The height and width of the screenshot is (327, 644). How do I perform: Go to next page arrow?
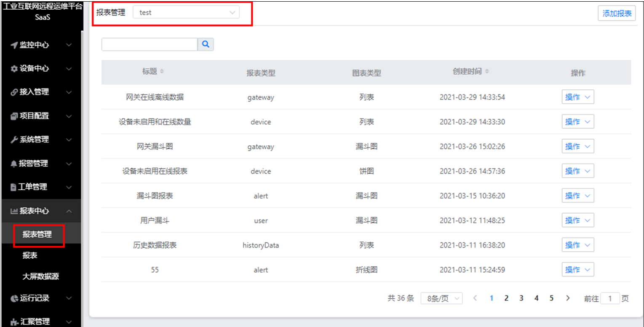568,298
